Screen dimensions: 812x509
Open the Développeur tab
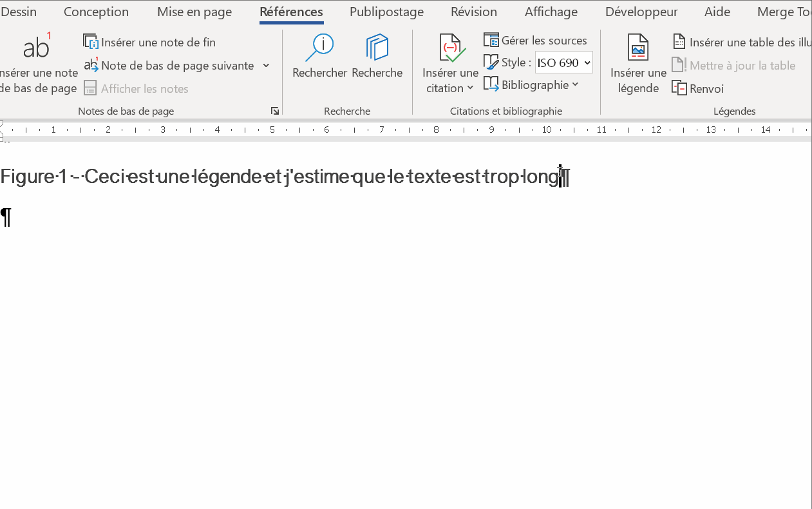(641, 12)
